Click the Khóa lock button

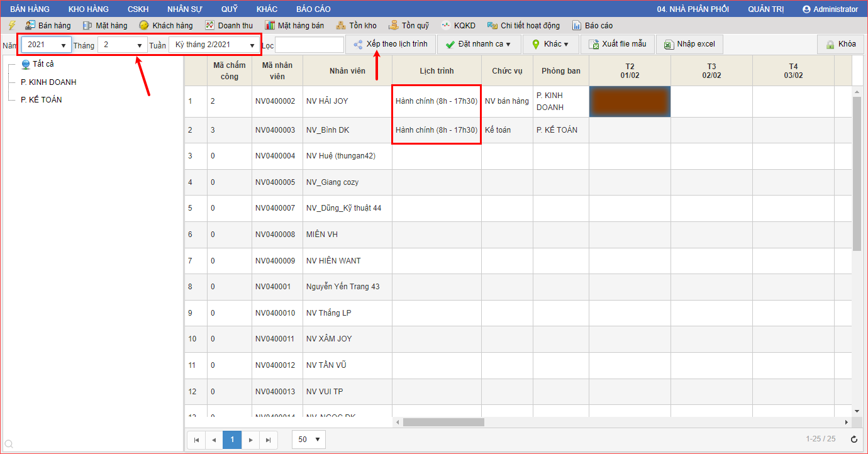pos(840,45)
